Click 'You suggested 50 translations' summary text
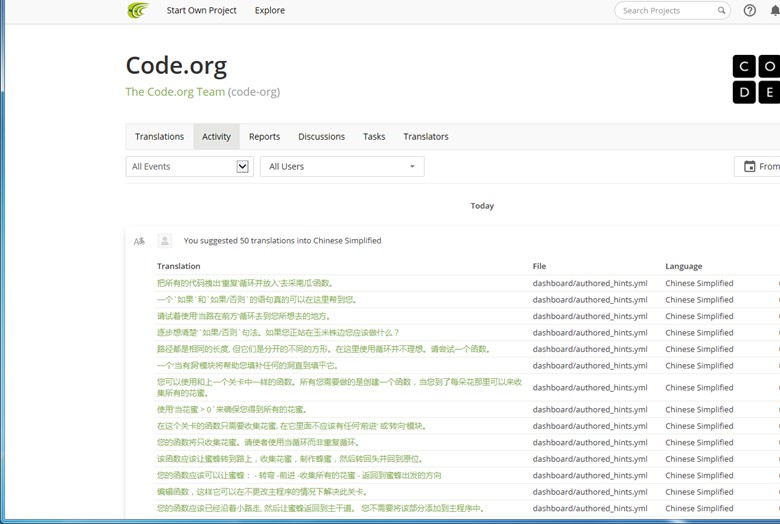780x524 pixels. click(x=282, y=241)
